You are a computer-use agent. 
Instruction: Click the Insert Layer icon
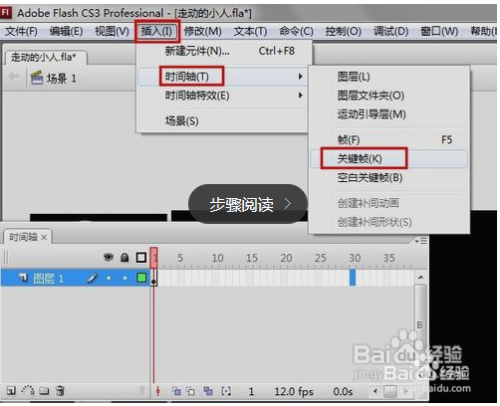tap(11, 390)
